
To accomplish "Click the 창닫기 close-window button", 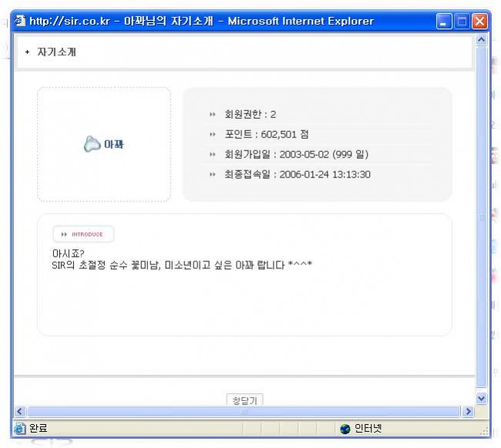I will [x=244, y=399].
